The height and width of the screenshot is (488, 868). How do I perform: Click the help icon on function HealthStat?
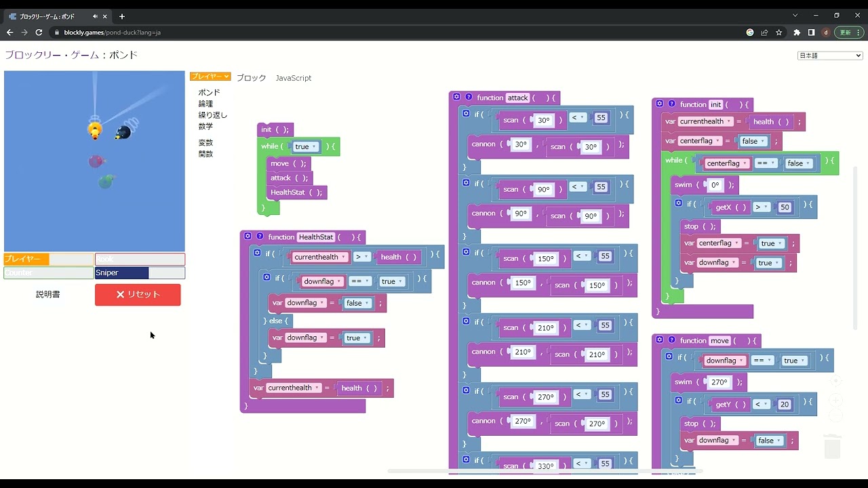tap(260, 237)
